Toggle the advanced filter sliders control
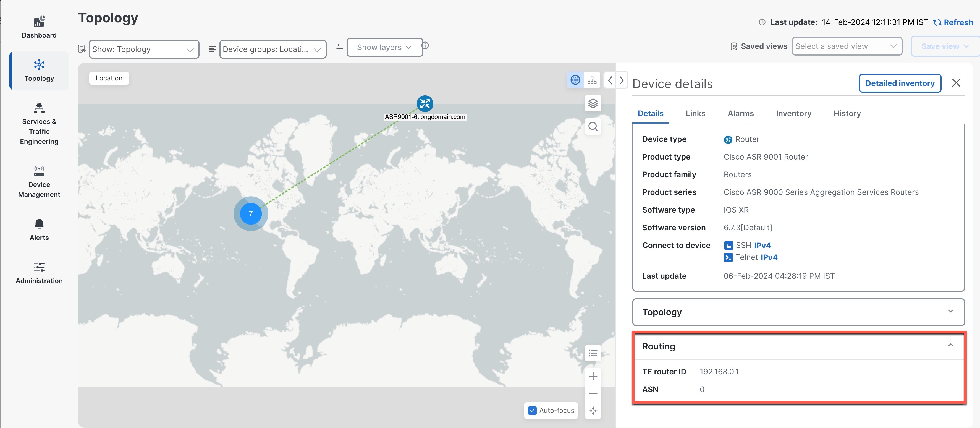Viewport: 980px width, 428px height. pos(339,47)
